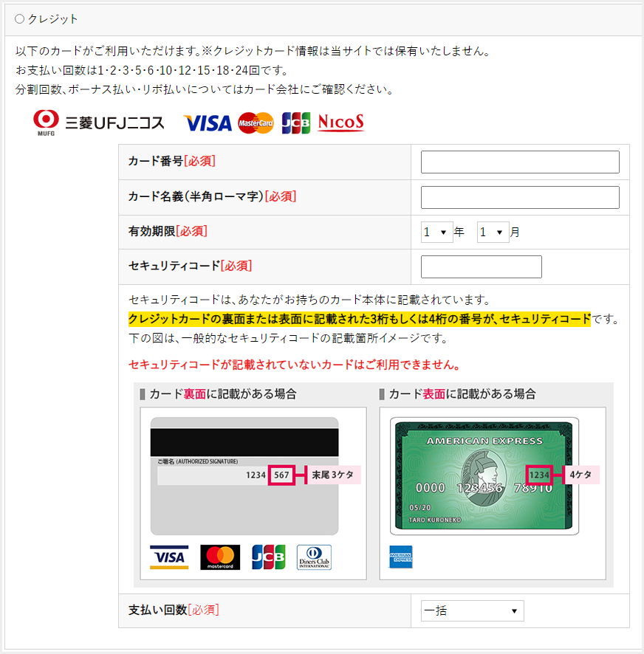644x654 pixels.
Task: Open the expiry month (月) dropdown
Action: [493, 232]
